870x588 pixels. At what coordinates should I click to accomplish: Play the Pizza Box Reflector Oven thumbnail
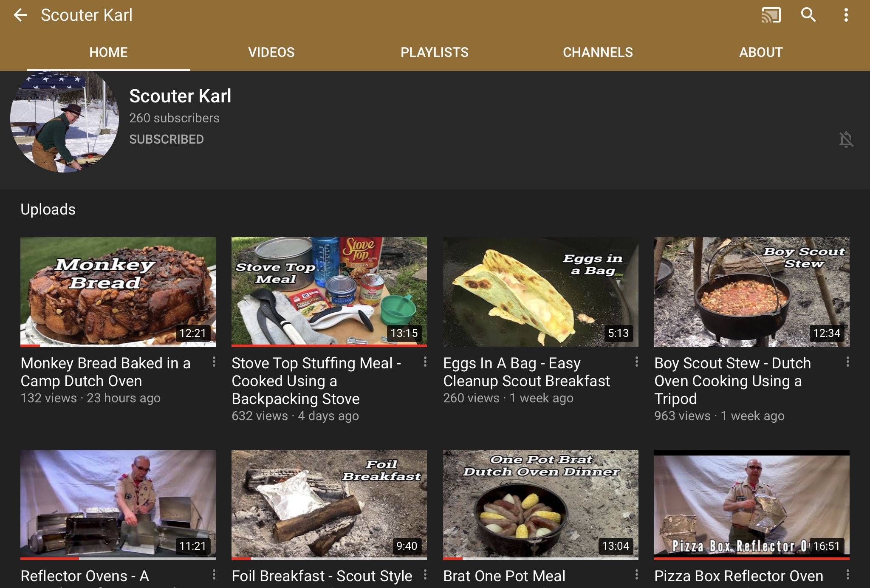click(x=752, y=505)
